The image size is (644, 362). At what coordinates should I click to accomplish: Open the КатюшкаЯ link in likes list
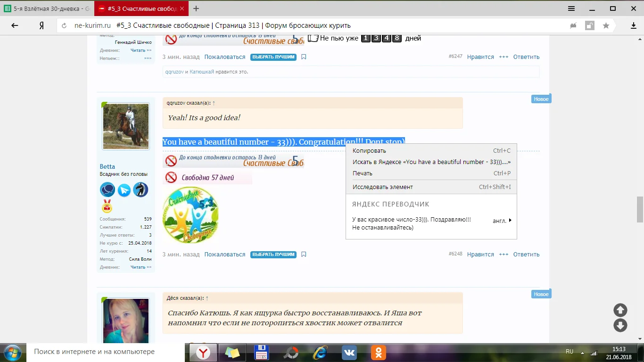(202, 72)
